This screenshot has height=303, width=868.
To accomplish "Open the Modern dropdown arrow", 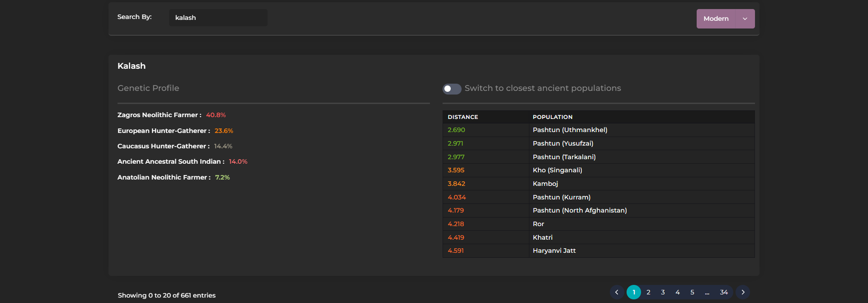I will [745, 19].
